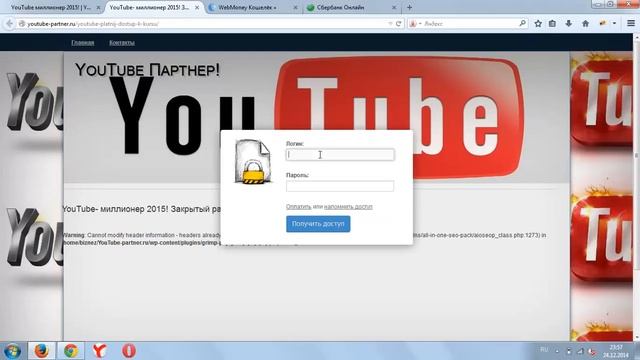Click the RU language indicator
Screen dimensions: 640x360
coord(544,350)
